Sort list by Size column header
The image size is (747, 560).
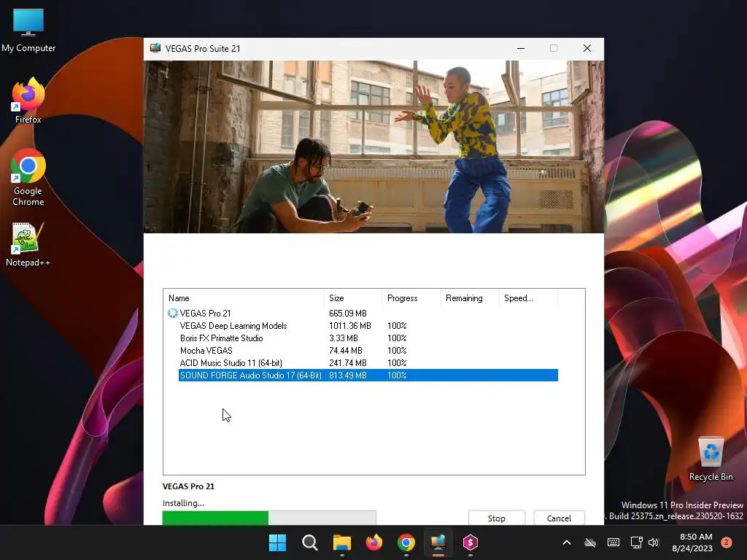tap(352, 298)
